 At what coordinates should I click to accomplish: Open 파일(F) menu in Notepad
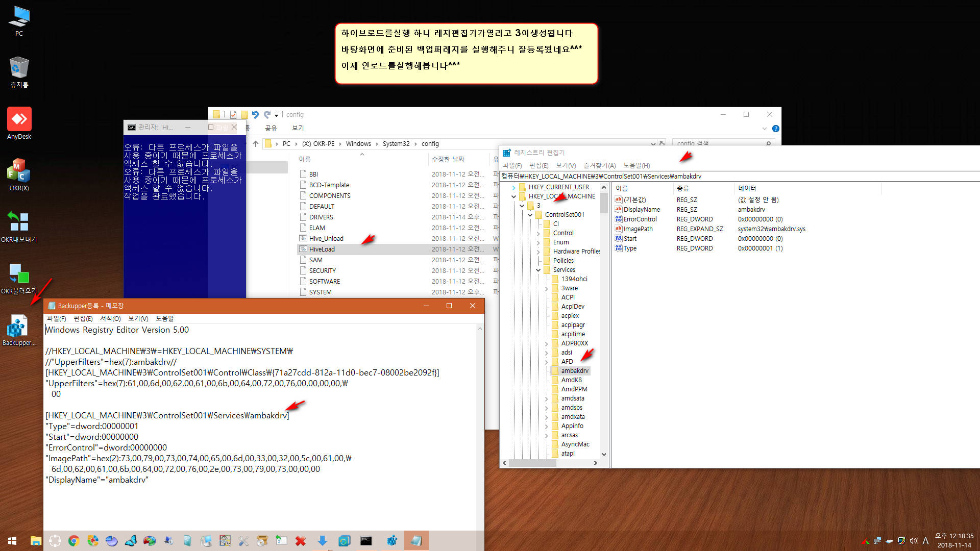pyautogui.click(x=56, y=318)
